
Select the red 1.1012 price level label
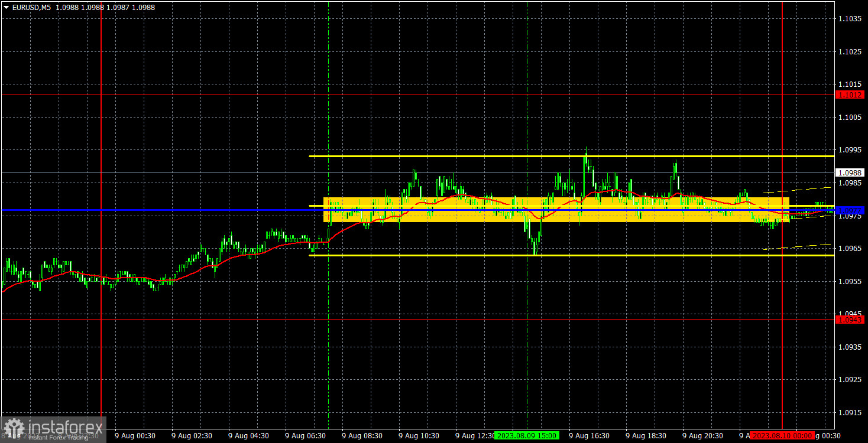[850, 95]
